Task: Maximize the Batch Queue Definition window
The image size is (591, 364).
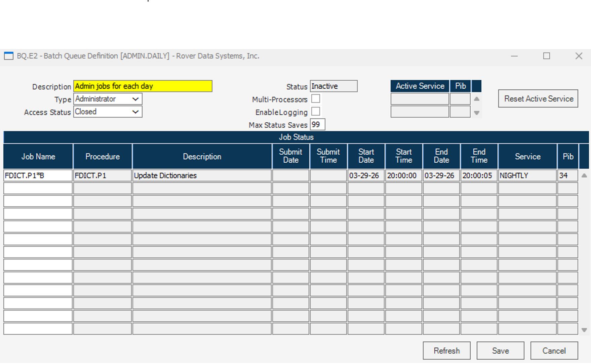Action: (547, 56)
